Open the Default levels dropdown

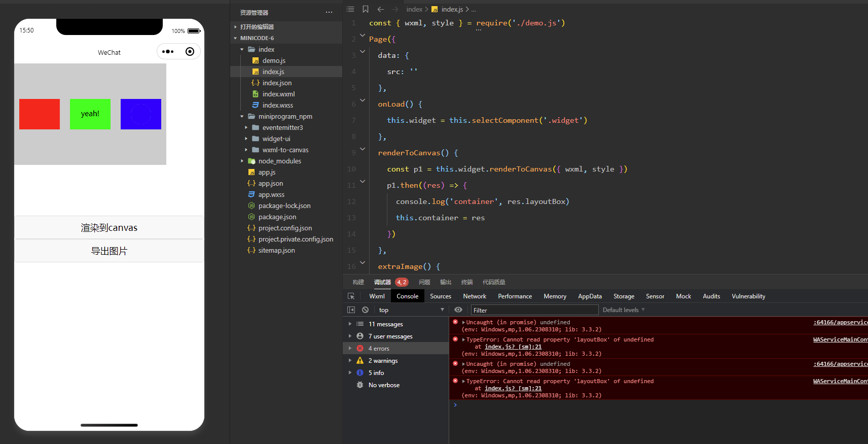[x=624, y=310]
